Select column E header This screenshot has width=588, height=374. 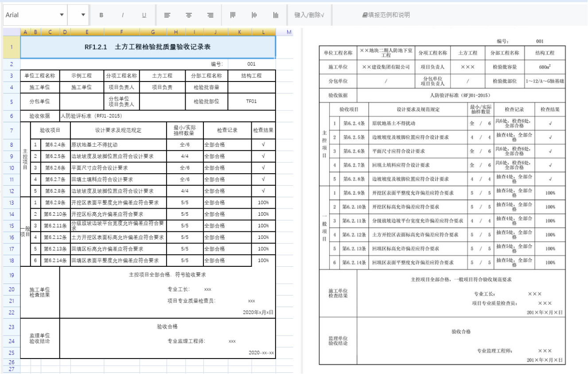(x=87, y=32)
